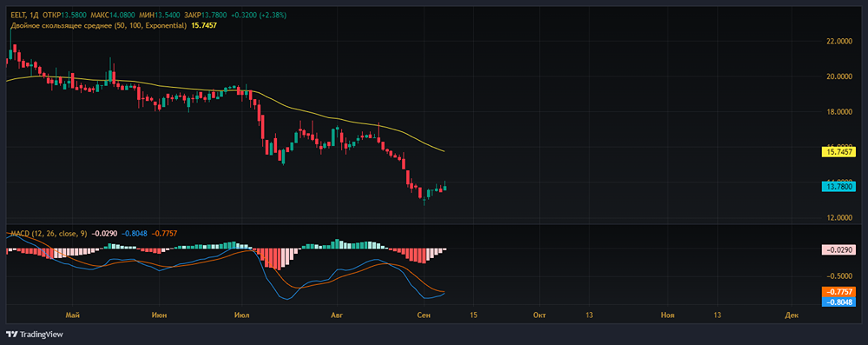The image size is (868, 345).
Task: Click the 13 date label between Ноя and Дек
Action: click(x=718, y=315)
